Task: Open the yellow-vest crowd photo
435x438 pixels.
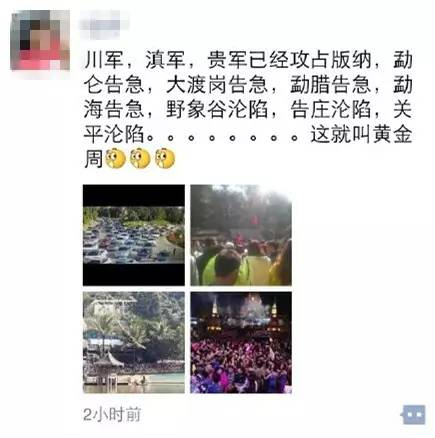Action: point(241,235)
